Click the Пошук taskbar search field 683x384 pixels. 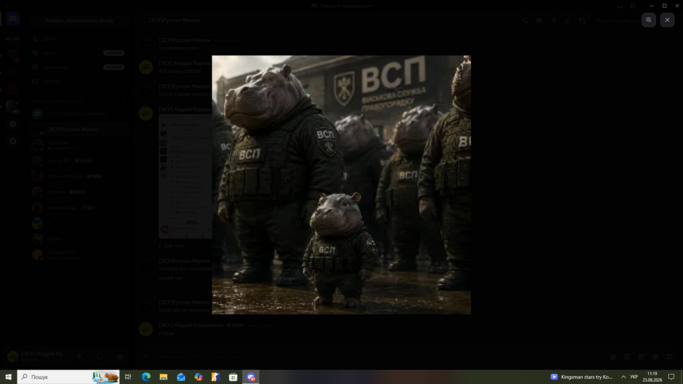pyautogui.click(x=68, y=377)
